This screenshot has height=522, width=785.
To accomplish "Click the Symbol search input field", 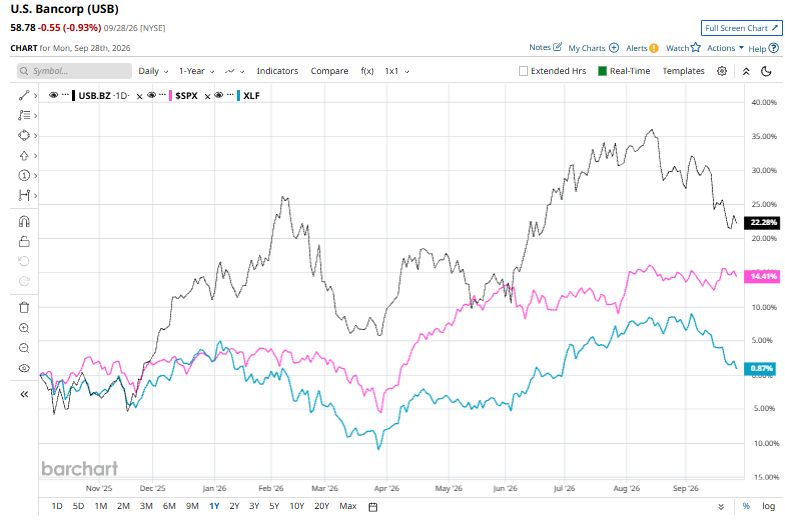I will 75,71.
